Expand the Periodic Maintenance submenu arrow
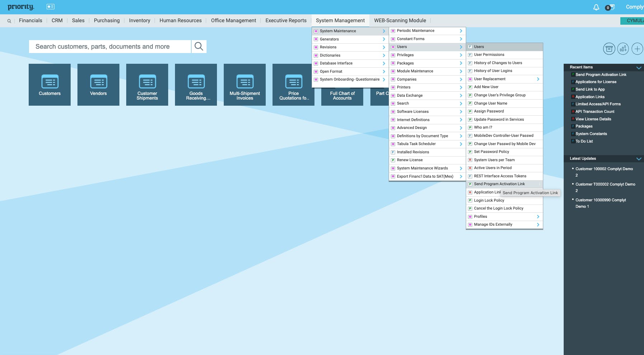Viewport: 644px width, 355px height. pyautogui.click(x=461, y=31)
